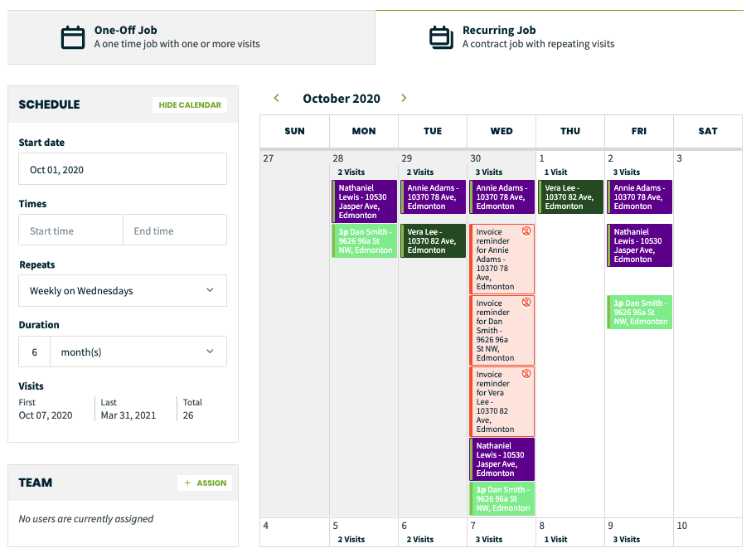
Task: Click day number 10 on Saturday
Action: (x=681, y=526)
